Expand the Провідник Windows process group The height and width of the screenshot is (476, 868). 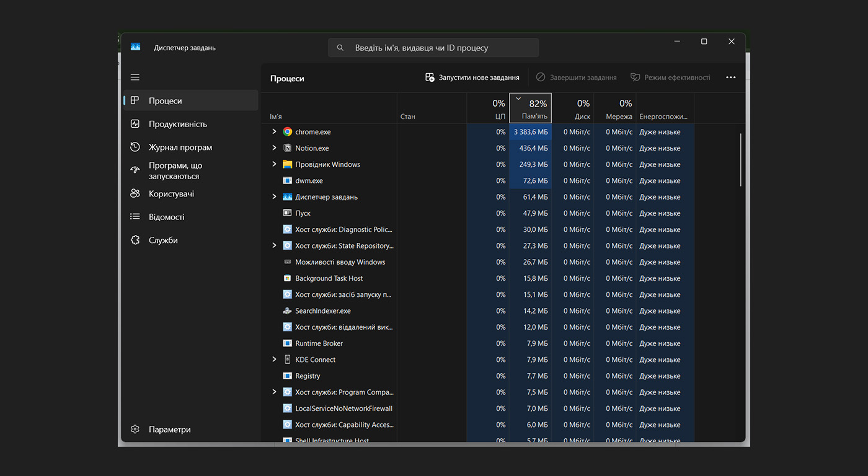coord(274,164)
